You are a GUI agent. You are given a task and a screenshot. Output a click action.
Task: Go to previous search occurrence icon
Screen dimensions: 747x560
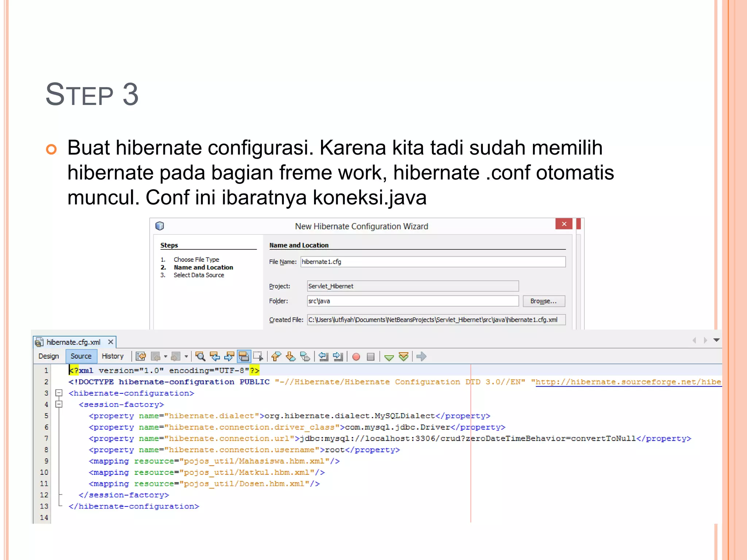[x=215, y=356]
